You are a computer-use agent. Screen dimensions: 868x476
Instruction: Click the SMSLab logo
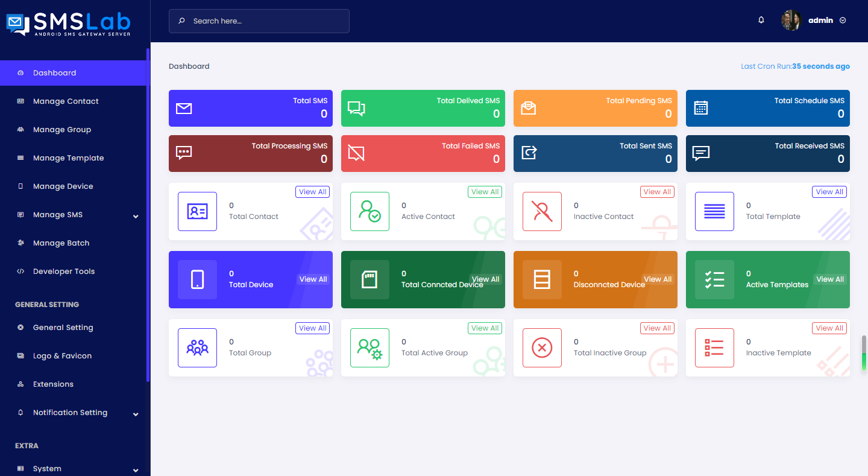(x=69, y=24)
